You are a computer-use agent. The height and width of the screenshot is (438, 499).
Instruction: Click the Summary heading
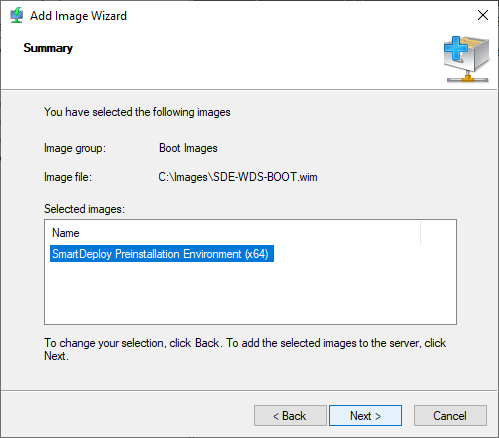(x=48, y=48)
